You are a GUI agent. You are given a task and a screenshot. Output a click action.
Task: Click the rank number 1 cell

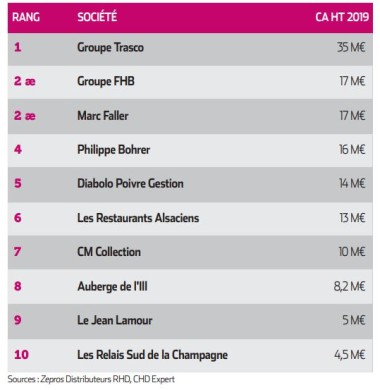coord(18,47)
